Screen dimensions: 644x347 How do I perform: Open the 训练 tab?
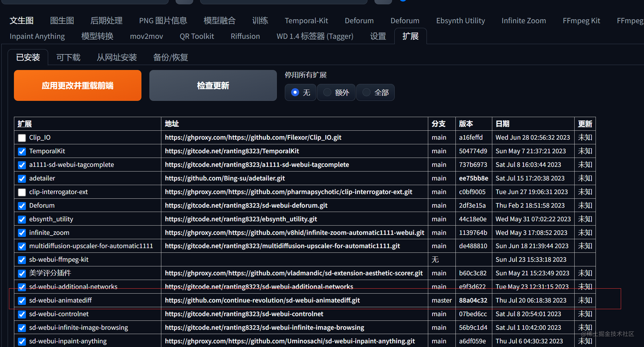260,21
